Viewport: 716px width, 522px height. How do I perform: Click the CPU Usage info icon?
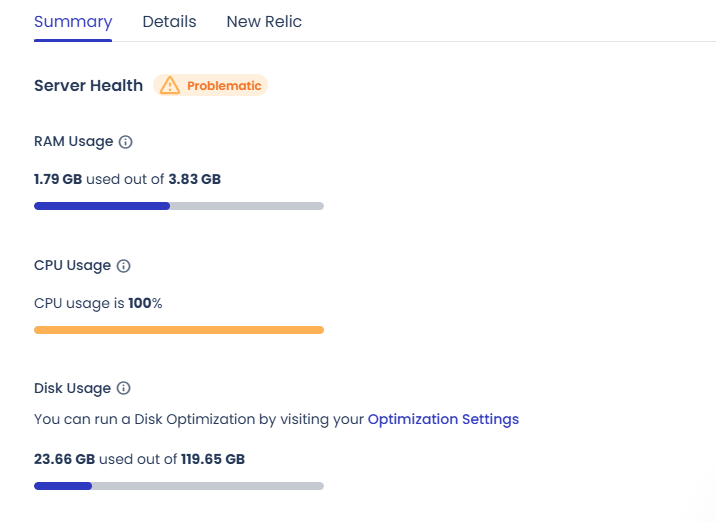click(x=124, y=266)
